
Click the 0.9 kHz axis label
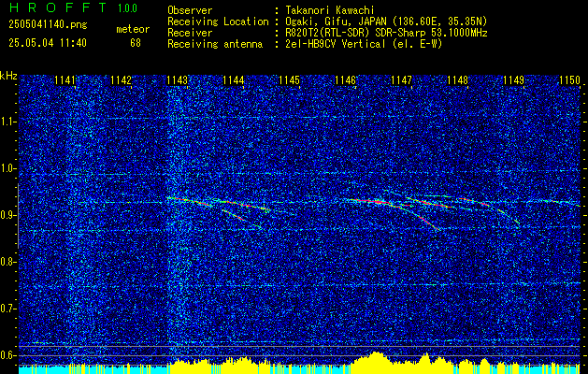[8, 215]
